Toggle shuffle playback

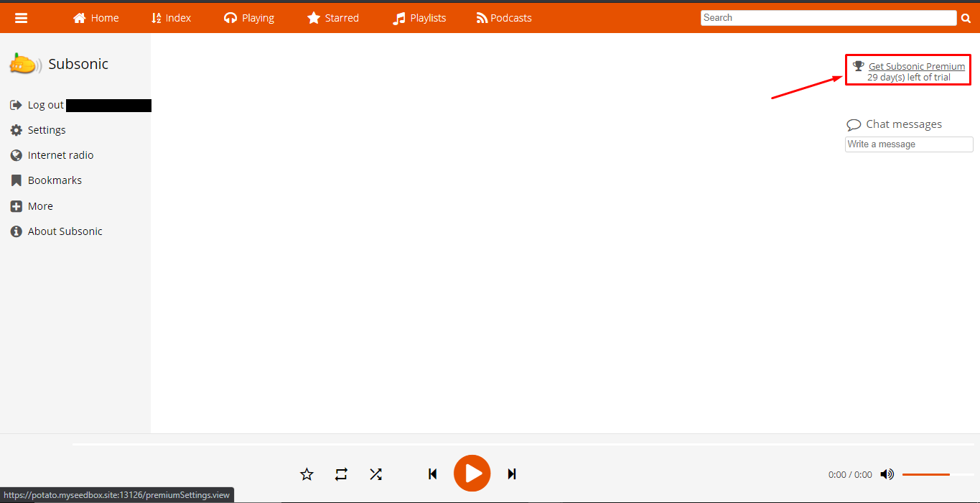tap(375, 474)
